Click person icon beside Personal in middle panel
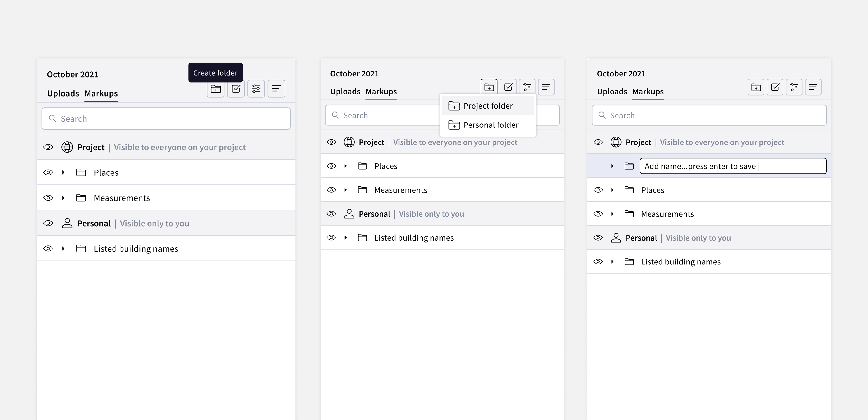 (x=349, y=214)
